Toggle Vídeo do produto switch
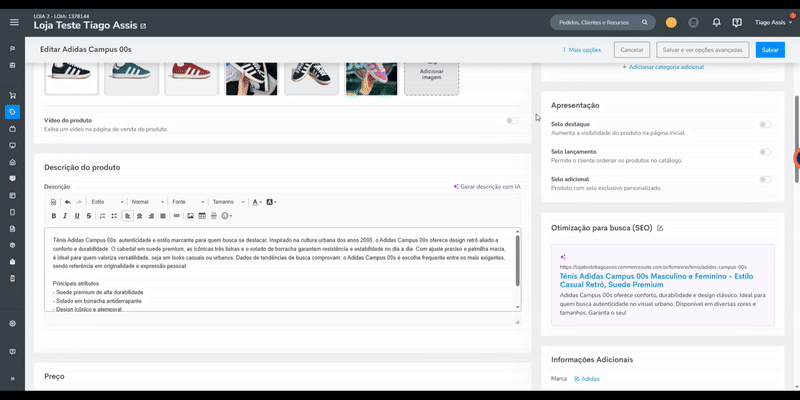This screenshot has height=400, width=800. [x=512, y=120]
